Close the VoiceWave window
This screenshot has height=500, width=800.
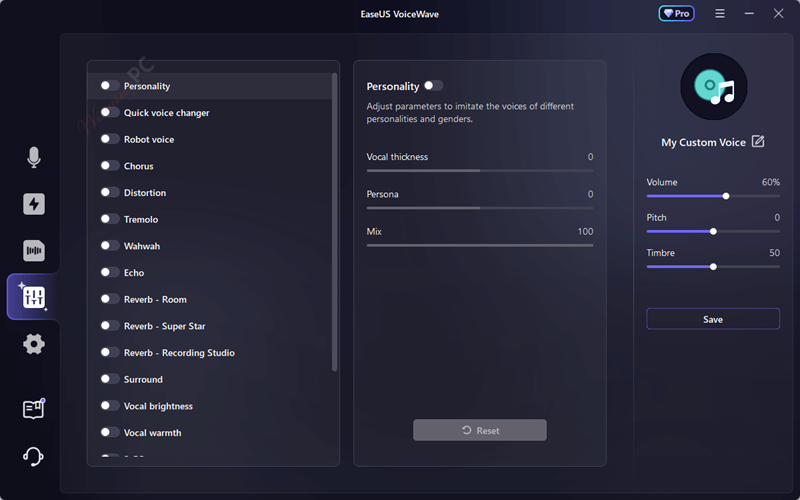(x=778, y=14)
